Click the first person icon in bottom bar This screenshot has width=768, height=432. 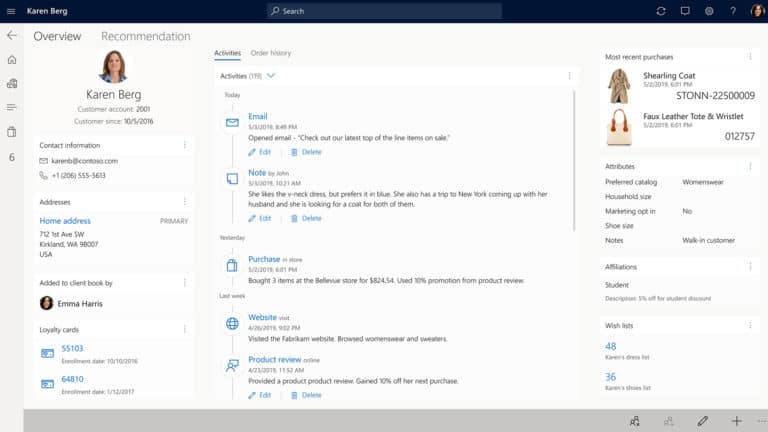point(635,421)
